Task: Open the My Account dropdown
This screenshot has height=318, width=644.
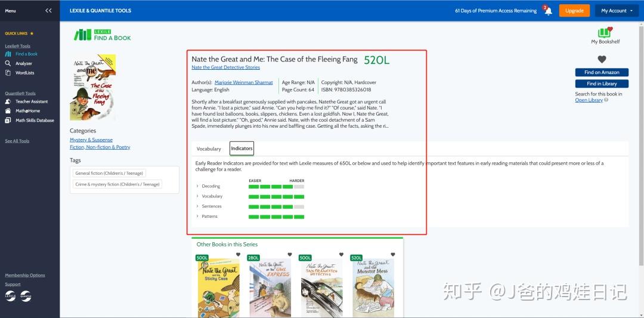Action: tap(617, 11)
